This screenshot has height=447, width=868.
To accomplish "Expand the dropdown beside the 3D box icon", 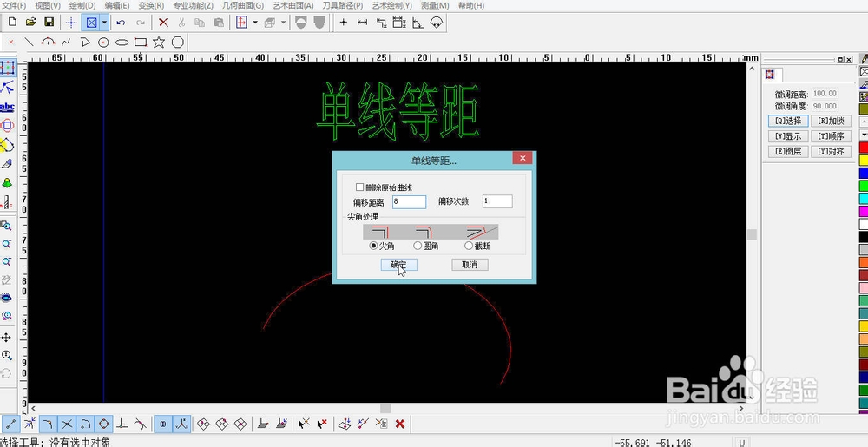I will click(284, 23).
